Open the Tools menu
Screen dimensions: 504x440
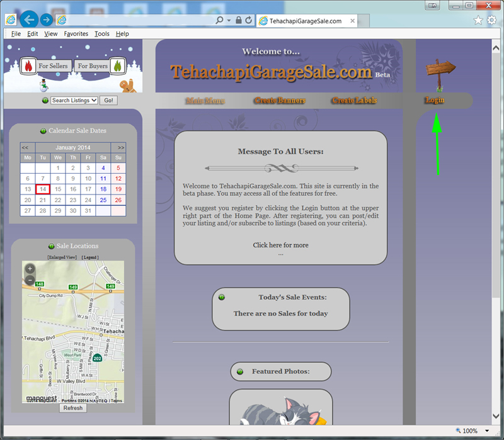pyautogui.click(x=101, y=34)
